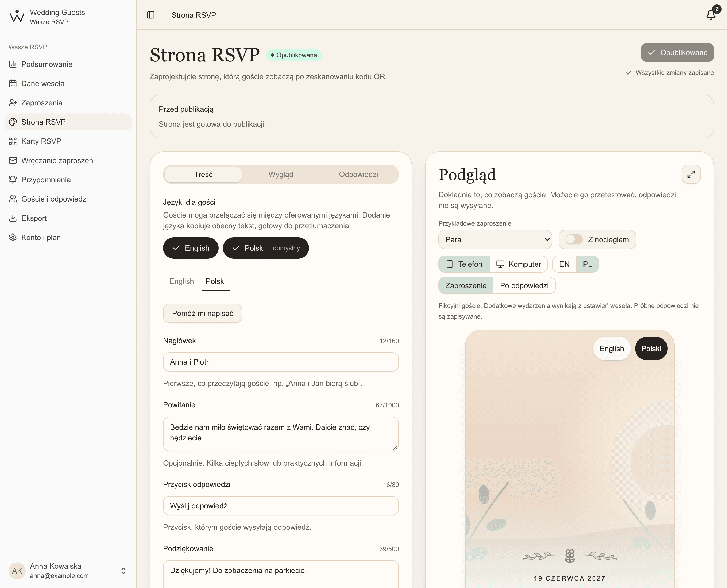Image resolution: width=727 pixels, height=588 pixels.
Task: Switch to the Wygląd tab
Action: click(281, 175)
